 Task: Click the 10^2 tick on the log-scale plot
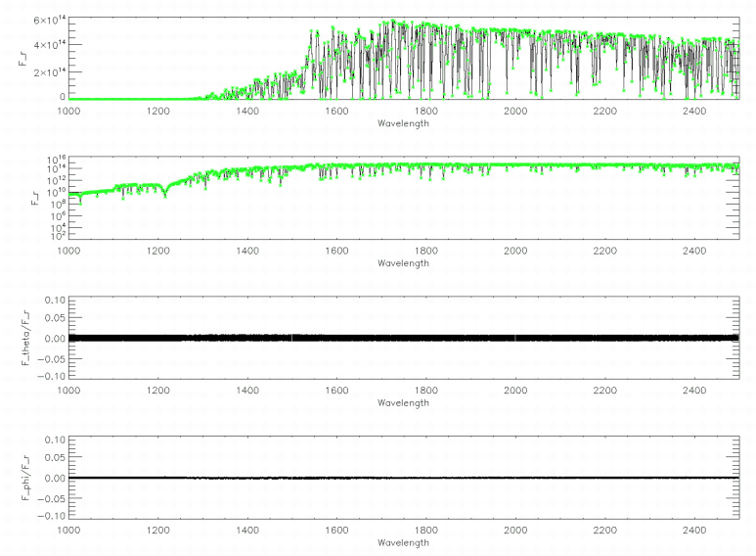pos(56,236)
